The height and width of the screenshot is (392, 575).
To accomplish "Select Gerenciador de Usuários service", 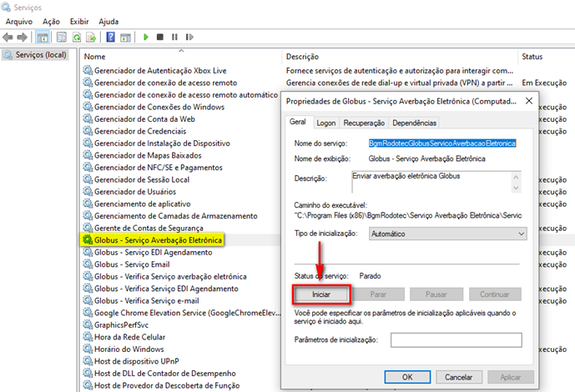I will pyautogui.click(x=135, y=192).
